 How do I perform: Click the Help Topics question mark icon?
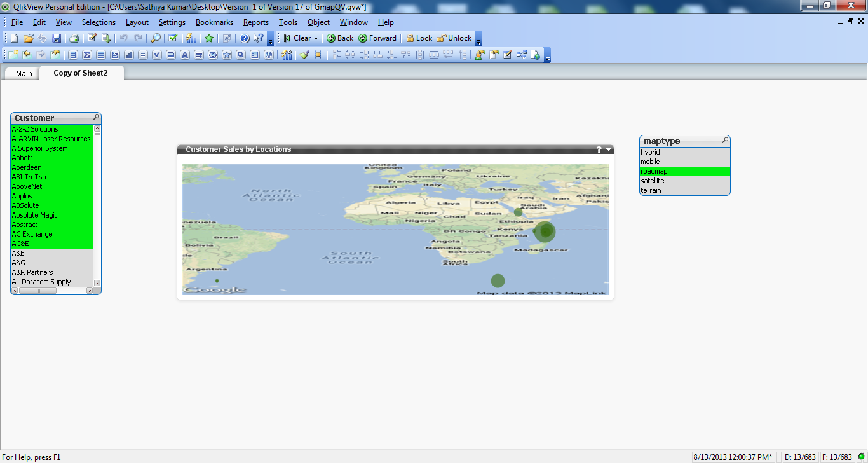(244, 38)
